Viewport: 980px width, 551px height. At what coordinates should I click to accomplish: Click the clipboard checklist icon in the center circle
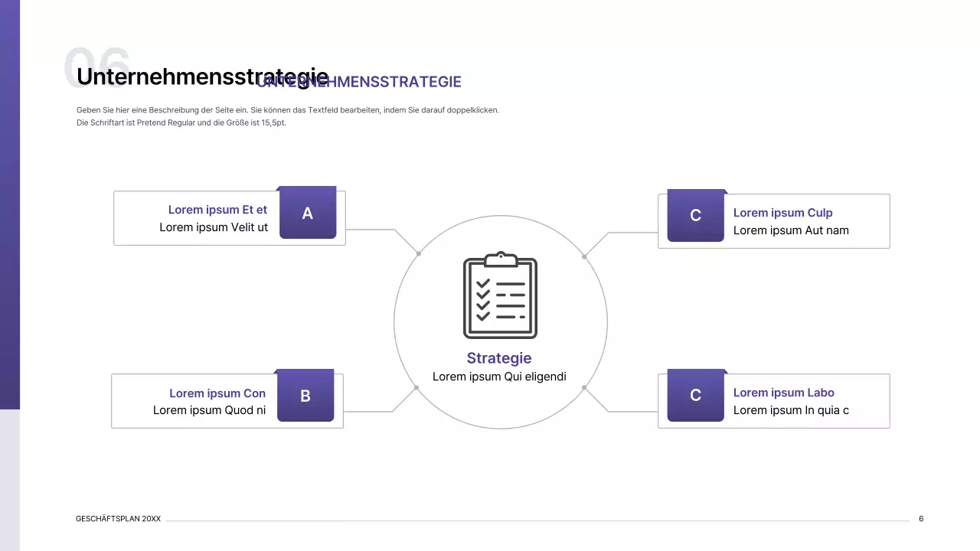pyautogui.click(x=499, y=297)
